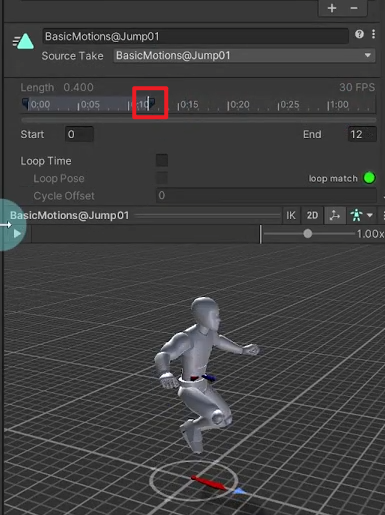Toggle the pivot and mass center gizmo icon
This screenshot has height=515, width=385.
point(335,215)
